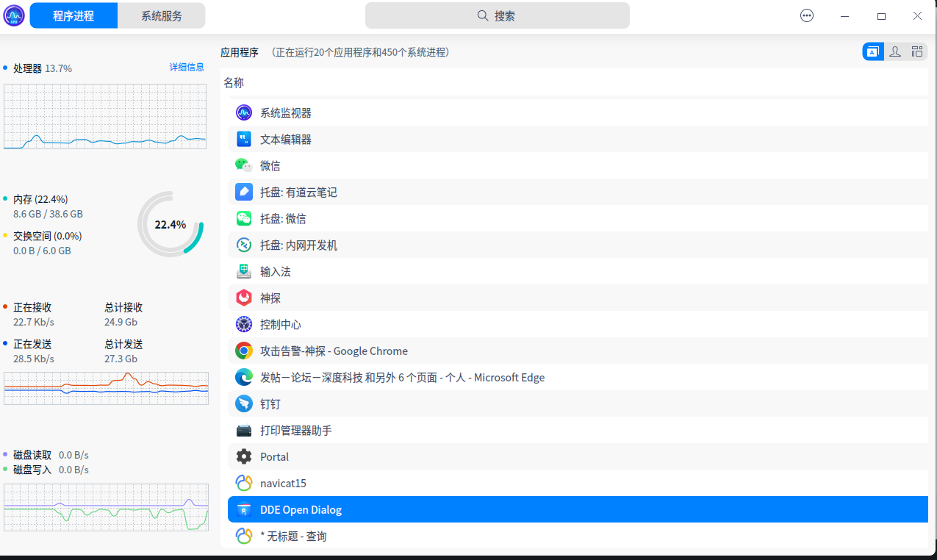Select 托盘: 微信 row
Screen dimensions: 937x560
coord(578,218)
